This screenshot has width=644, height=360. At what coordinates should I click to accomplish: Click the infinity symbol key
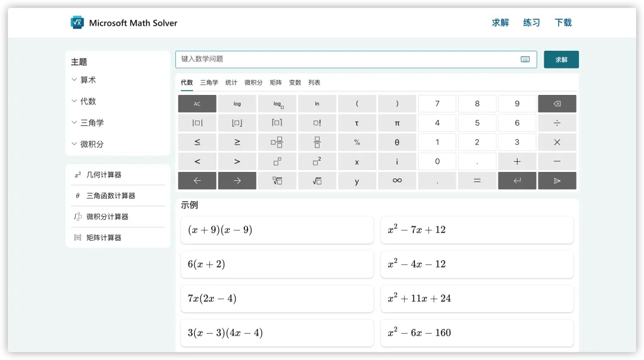397,181
